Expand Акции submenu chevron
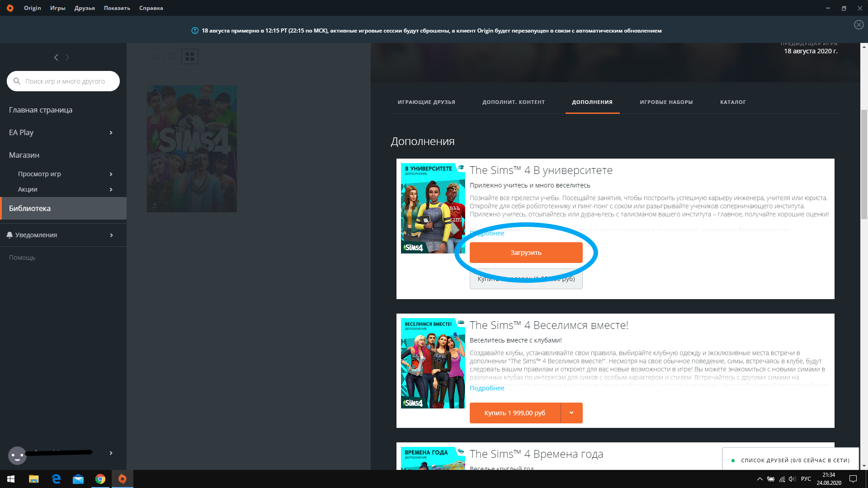The height and width of the screenshot is (488, 868). click(x=111, y=189)
